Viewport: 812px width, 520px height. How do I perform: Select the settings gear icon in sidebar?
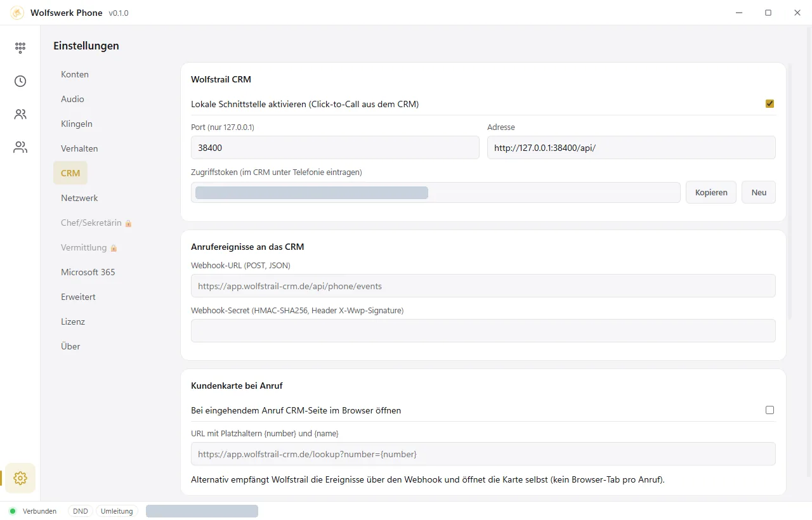point(20,478)
